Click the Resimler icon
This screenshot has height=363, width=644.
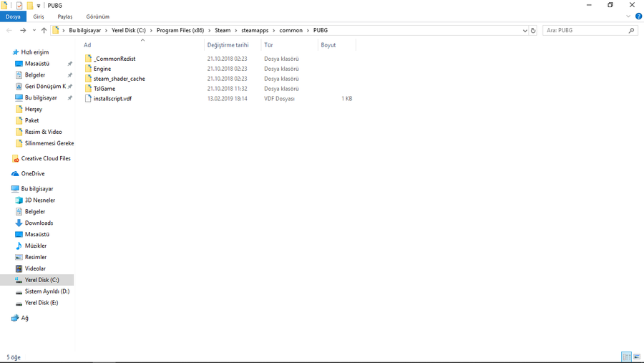click(x=19, y=257)
